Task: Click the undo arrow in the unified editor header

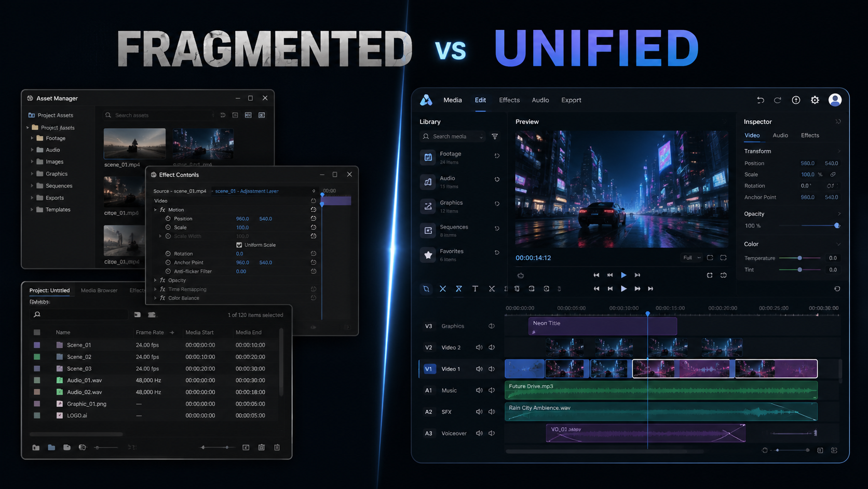Action: click(760, 100)
